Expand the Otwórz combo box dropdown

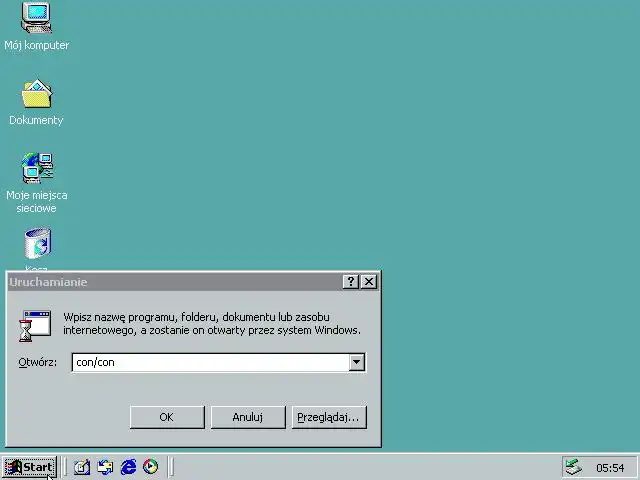(x=356, y=362)
